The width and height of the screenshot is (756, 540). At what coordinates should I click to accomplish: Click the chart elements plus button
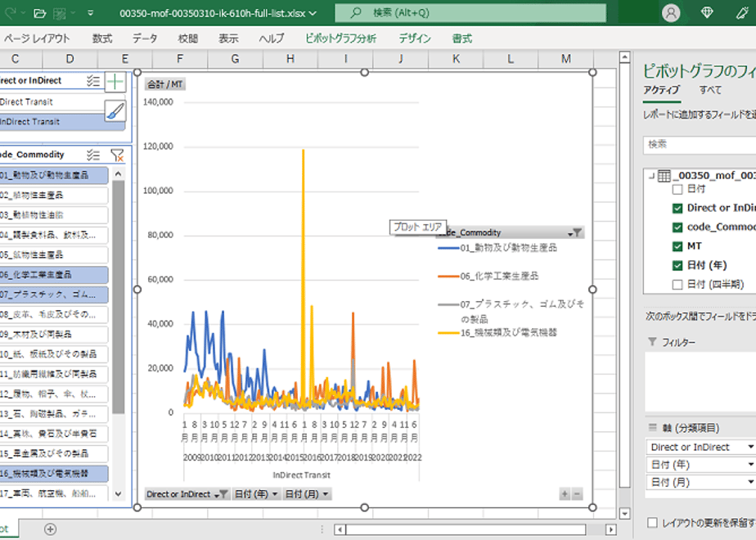click(115, 82)
